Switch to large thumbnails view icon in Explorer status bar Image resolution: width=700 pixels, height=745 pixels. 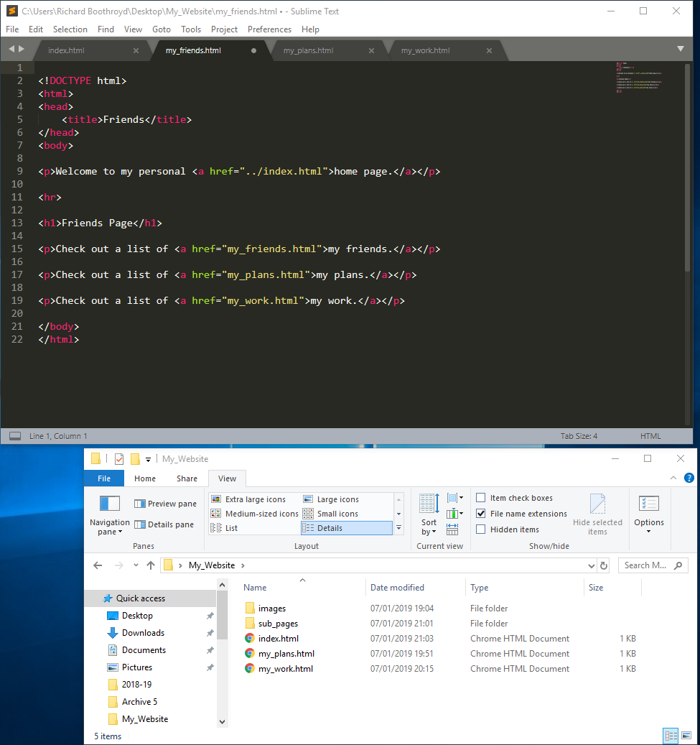(x=686, y=736)
